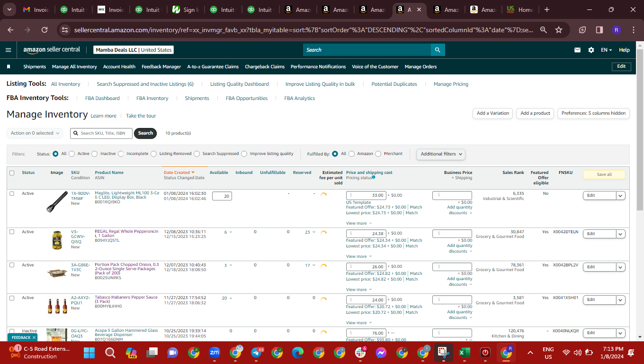
Task: Open the Chrome profile avatar R
Action: [x=616, y=30]
